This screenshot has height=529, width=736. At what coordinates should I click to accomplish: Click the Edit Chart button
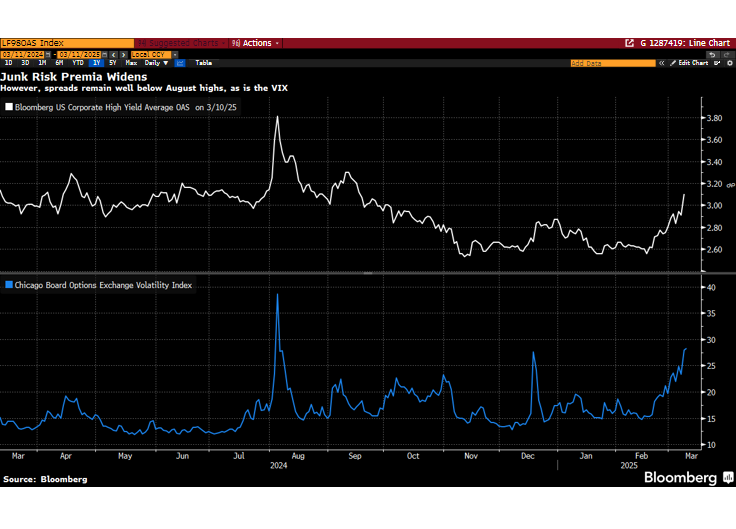(x=689, y=63)
